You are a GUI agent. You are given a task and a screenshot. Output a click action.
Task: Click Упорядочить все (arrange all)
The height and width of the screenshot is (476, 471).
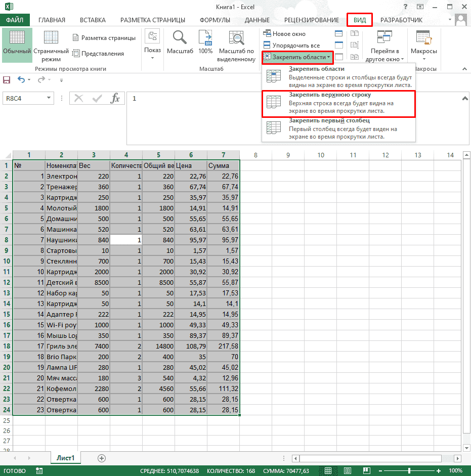[291, 45]
